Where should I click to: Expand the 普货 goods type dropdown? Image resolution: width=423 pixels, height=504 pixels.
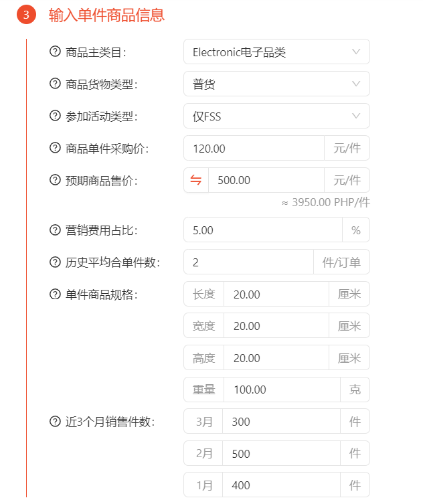276,84
